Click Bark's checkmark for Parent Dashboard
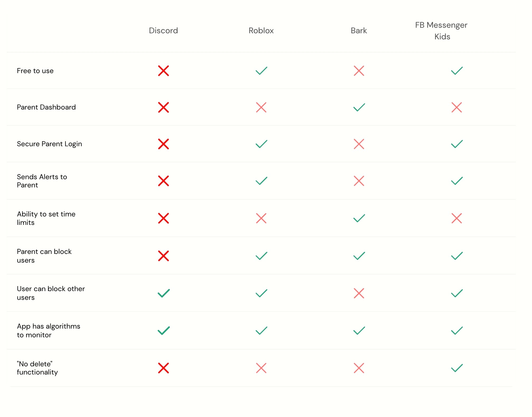This screenshot has width=532, height=417. (x=359, y=107)
